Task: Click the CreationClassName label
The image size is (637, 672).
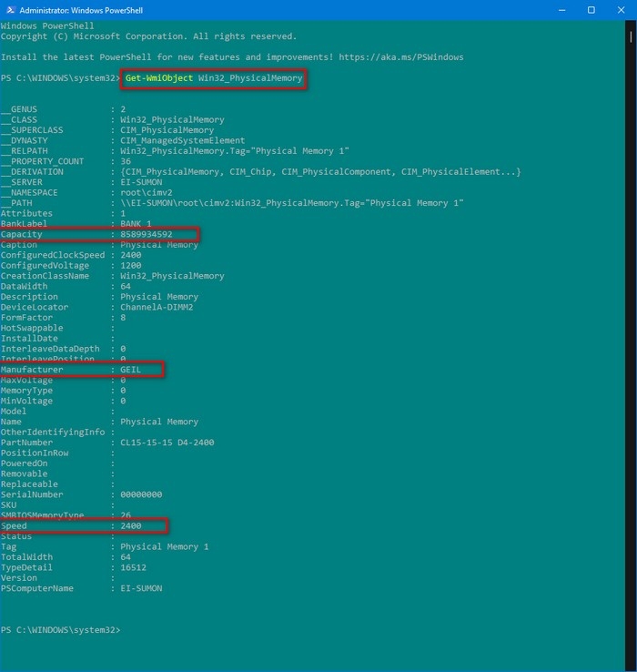Action: 45,276
